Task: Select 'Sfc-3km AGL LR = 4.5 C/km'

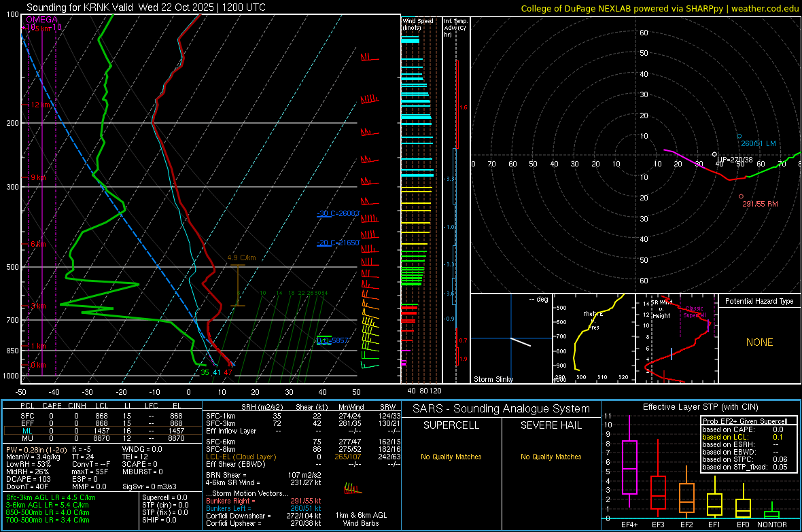Action: (51, 497)
